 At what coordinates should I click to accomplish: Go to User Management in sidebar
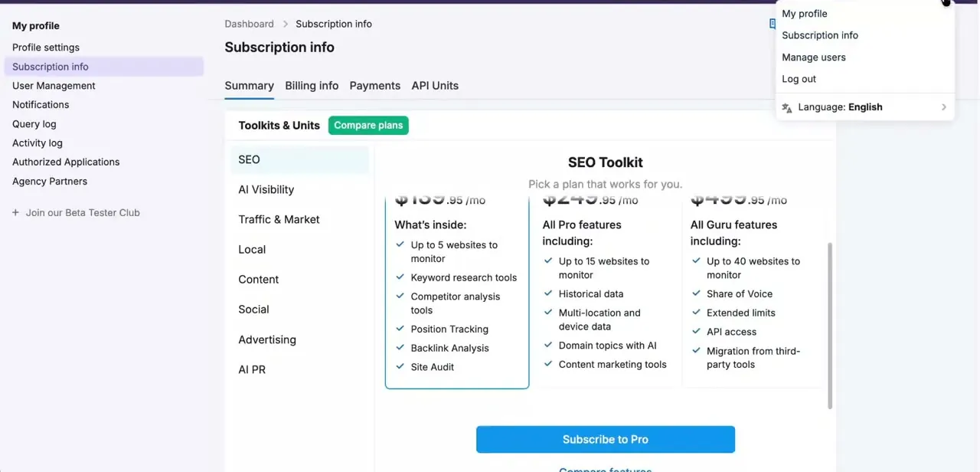54,86
